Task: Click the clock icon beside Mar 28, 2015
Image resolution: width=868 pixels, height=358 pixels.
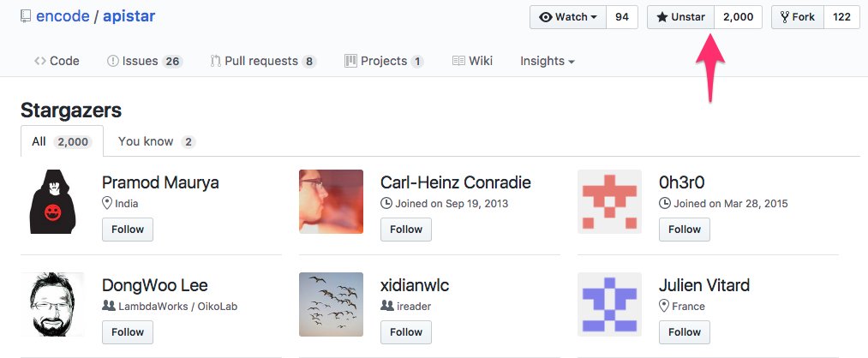Action: pos(665,203)
